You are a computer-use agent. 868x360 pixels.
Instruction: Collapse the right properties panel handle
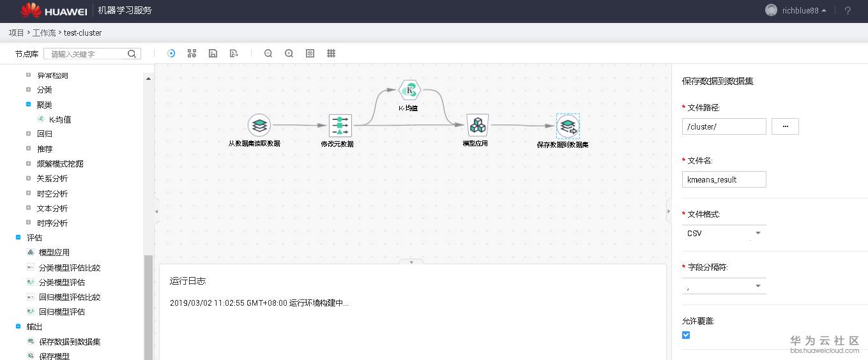pyautogui.click(x=669, y=211)
